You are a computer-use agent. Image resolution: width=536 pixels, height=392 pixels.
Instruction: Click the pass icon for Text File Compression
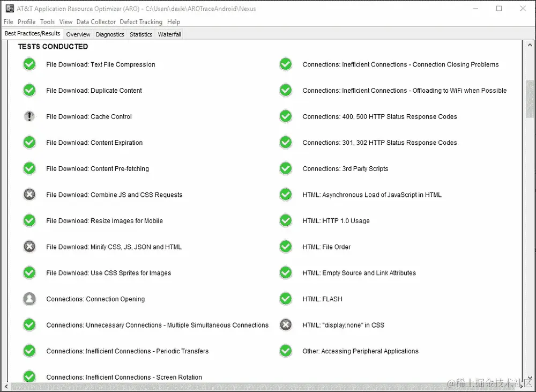29,64
